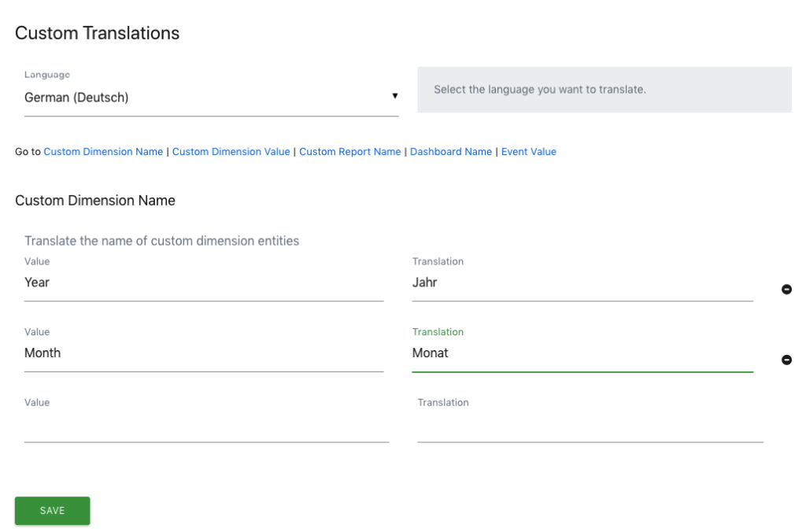
Task: Jump to Custom Dimension Name link
Action: (x=103, y=152)
